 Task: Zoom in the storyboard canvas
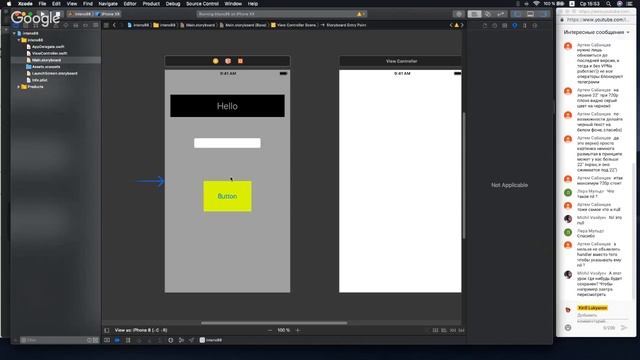click(298, 330)
